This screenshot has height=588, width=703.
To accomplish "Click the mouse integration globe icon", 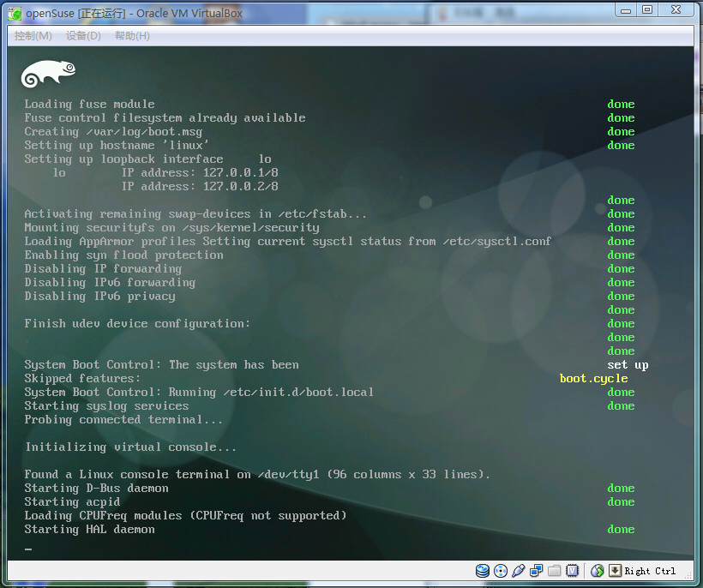I will click(x=598, y=571).
